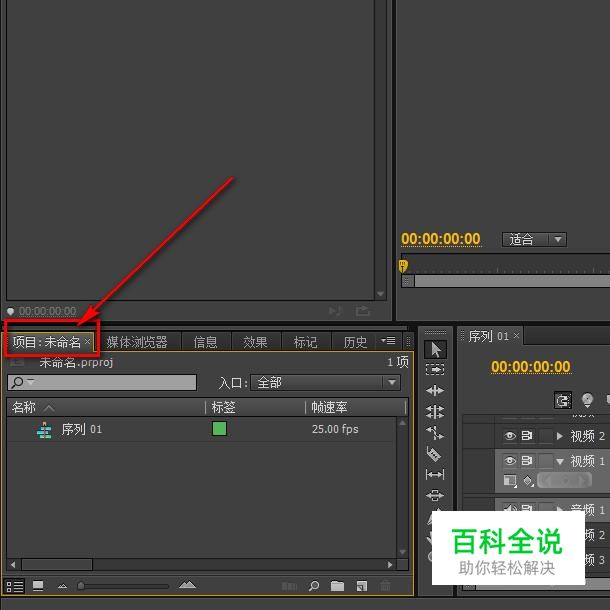Screen dimensions: 610x610
Task: Close the 序列 01 timeline tab
Action: pyautogui.click(x=516, y=335)
